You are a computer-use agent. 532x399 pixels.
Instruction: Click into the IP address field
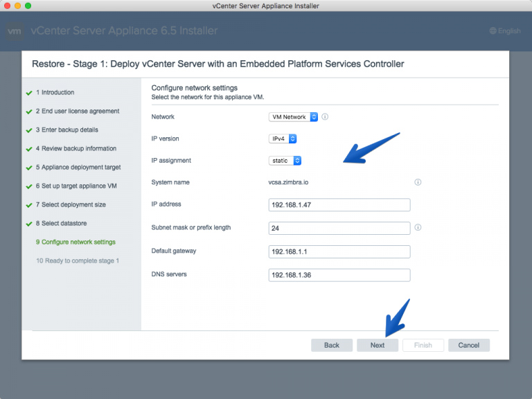tap(339, 205)
